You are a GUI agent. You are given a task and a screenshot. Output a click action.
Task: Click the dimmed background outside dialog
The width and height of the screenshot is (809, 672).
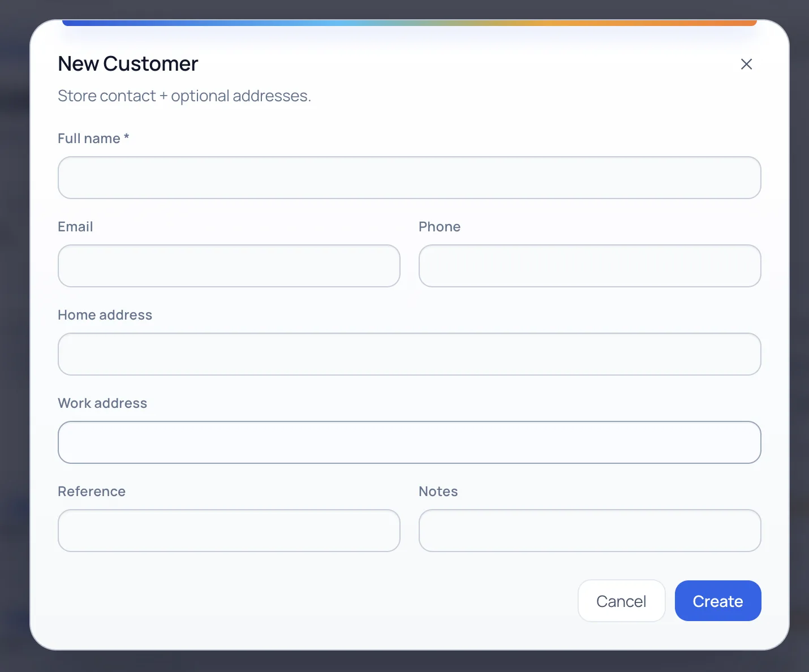pos(14,339)
